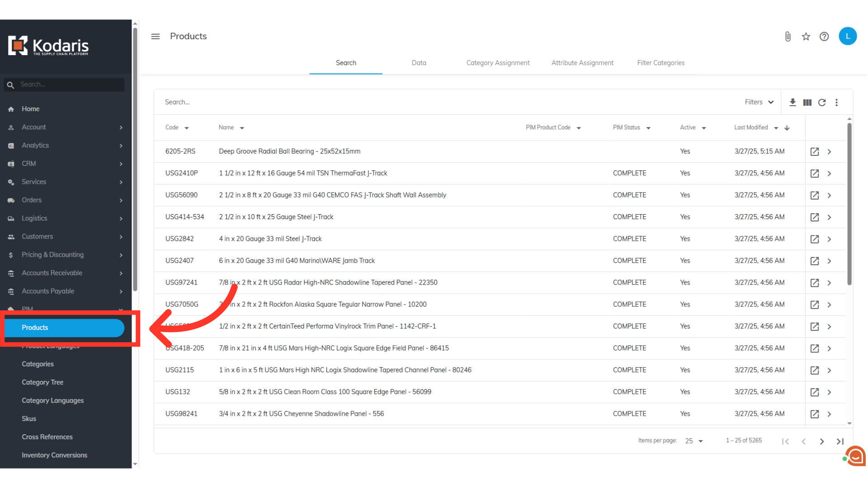Open the PIM Status column filter arrow
This screenshot has width=868, height=488.
[x=648, y=128]
